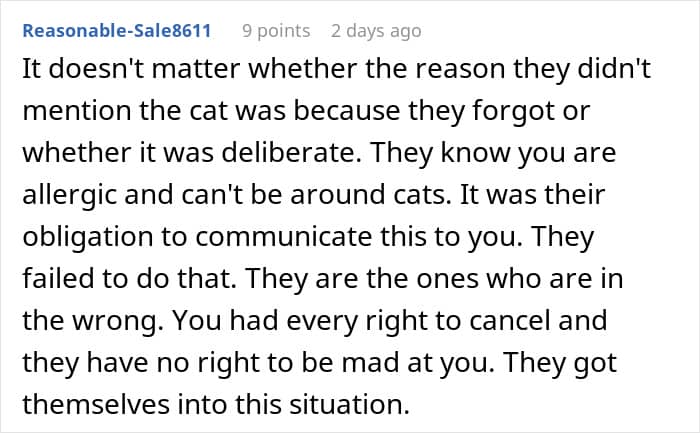Screen dimensions: 700x433
Task: Click the word 'themselves' in the last line
Action: tap(96, 404)
